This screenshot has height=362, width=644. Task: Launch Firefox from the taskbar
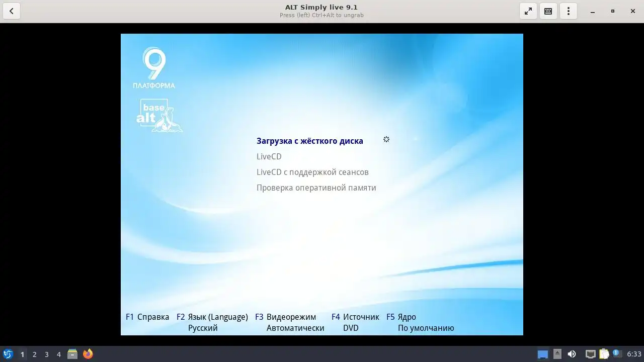coord(88,354)
